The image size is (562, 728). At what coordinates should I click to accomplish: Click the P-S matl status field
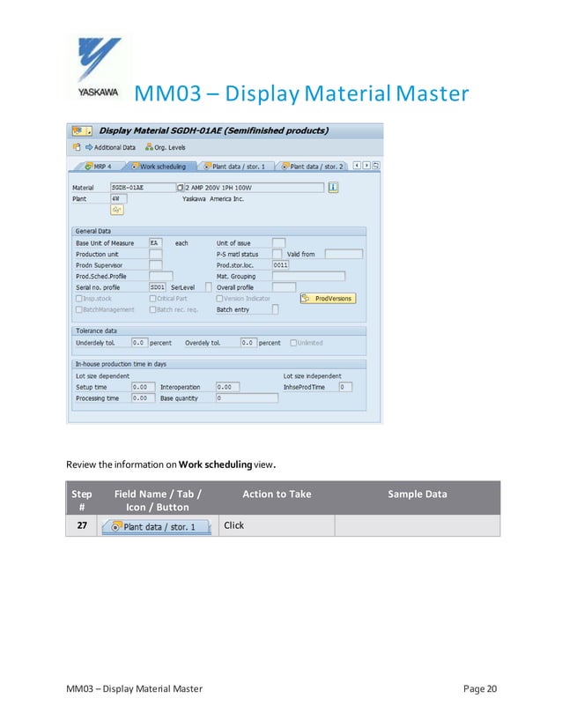point(277,254)
